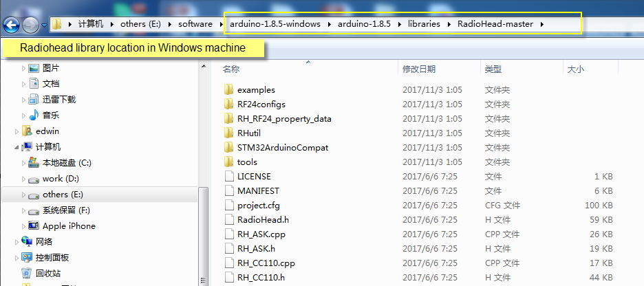The image size is (644, 286).
Task: Open 迅雷下载 in the navigation pane
Action: coord(59,100)
